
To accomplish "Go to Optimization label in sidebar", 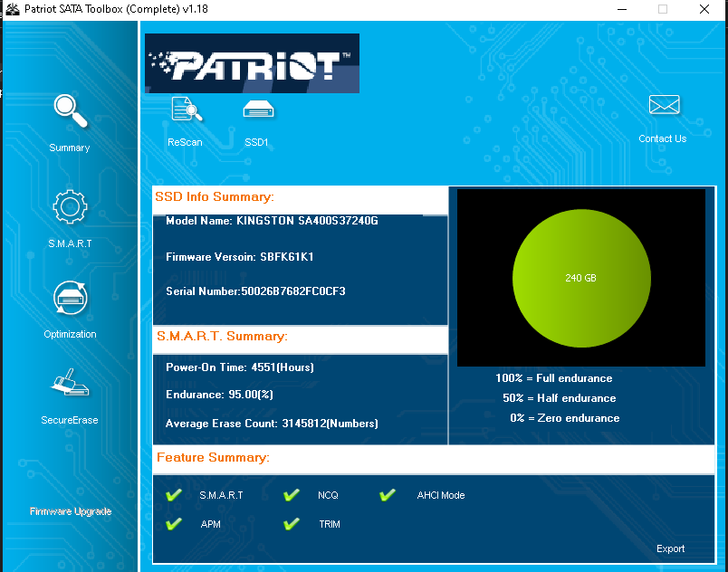I will (70, 334).
